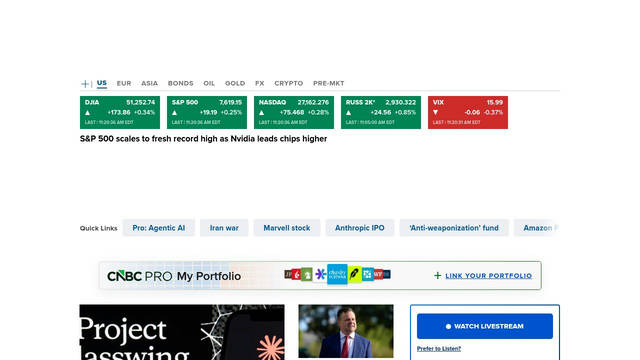Click the VIX value 15.99
Viewport: 640px width, 360px height.
pyautogui.click(x=495, y=102)
